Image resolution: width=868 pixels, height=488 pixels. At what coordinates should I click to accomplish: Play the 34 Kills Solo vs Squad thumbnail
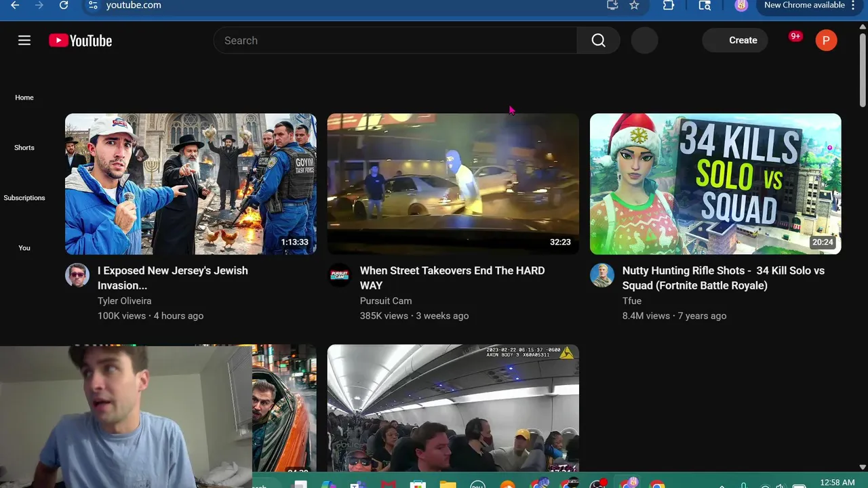(715, 184)
